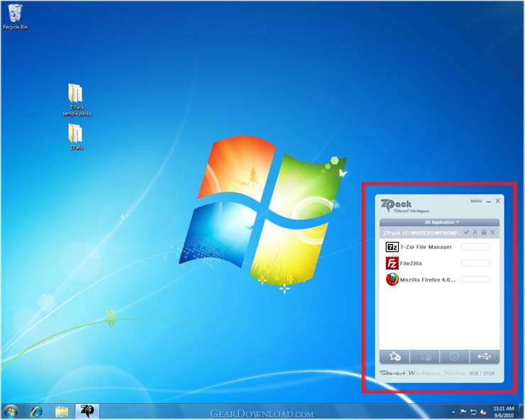The width and height of the screenshot is (525, 420).
Task: Select Mozilla Firefox 4.0 entry text
Action: [x=428, y=280]
